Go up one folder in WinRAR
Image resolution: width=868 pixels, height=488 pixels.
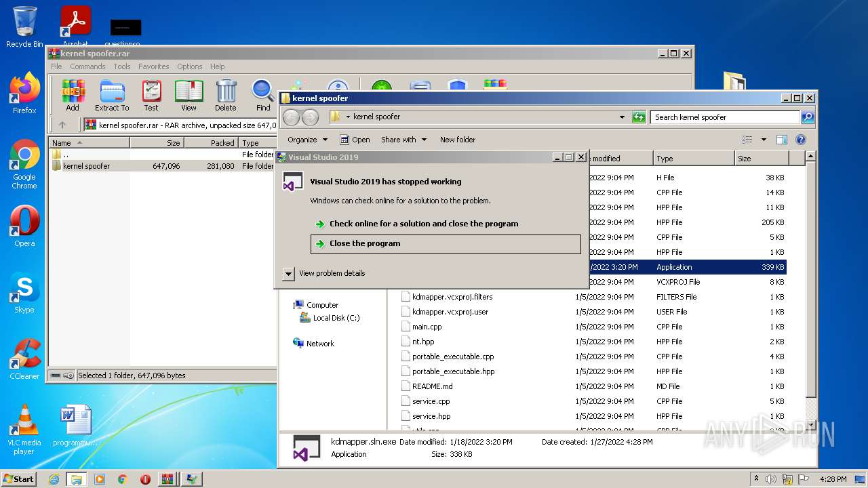pos(62,125)
